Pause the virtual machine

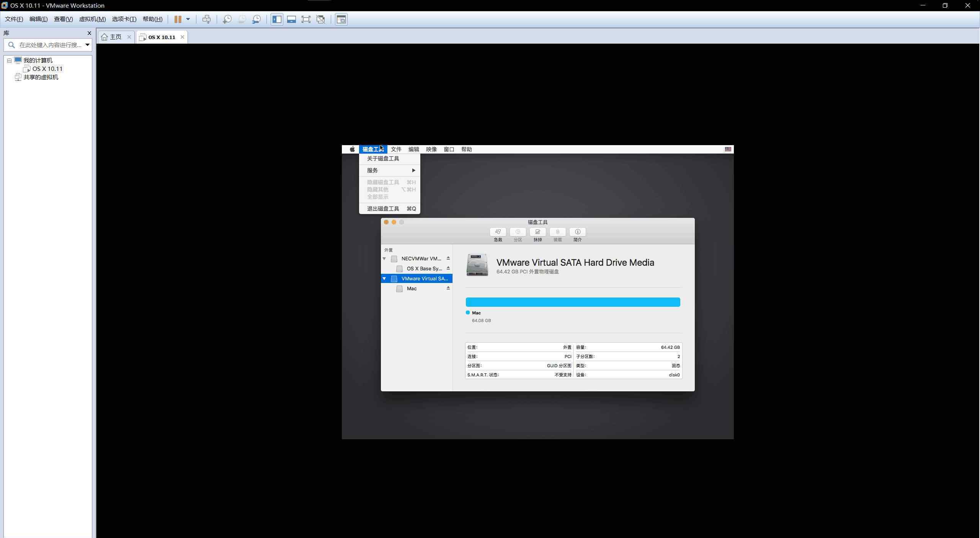click(x=178, y=19)
